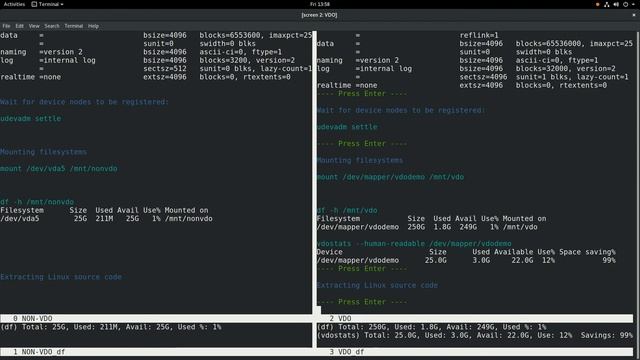
Task: Click 'reflink=1' in right pane
Action: click(x=479, y=36)
